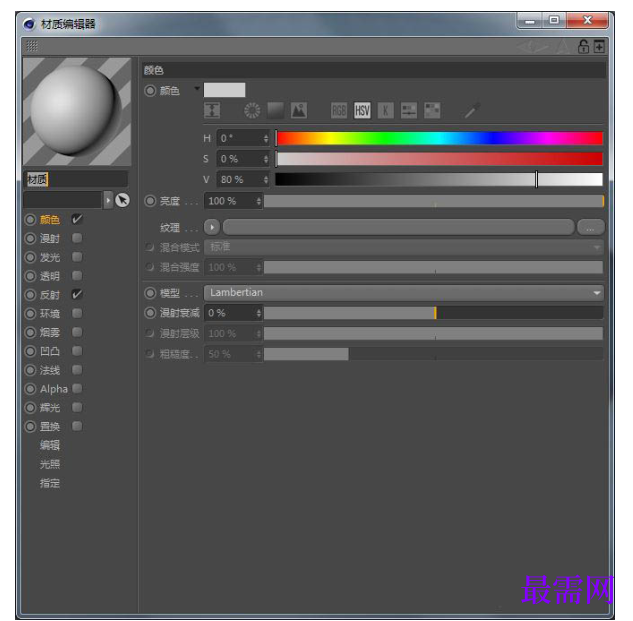Open the dropdown arrow beside material picker
This screenshot has width=633, height=621.
pyautogui.click(x=108, y=200)
